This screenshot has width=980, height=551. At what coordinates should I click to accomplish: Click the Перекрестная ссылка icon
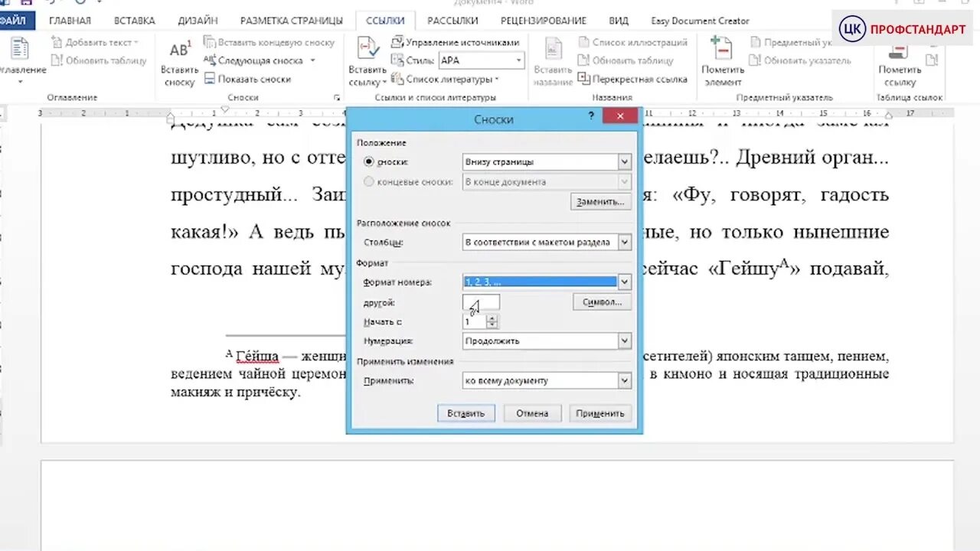point(585,79)
